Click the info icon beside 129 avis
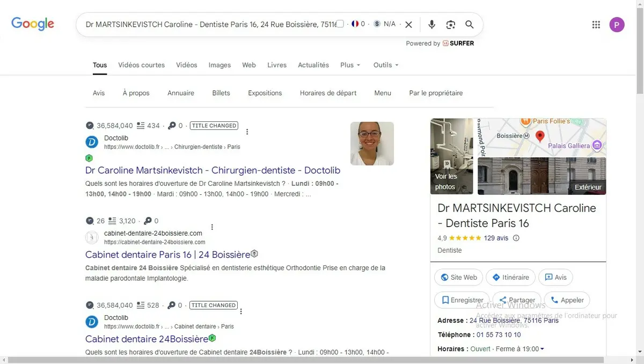 (516, 238)
